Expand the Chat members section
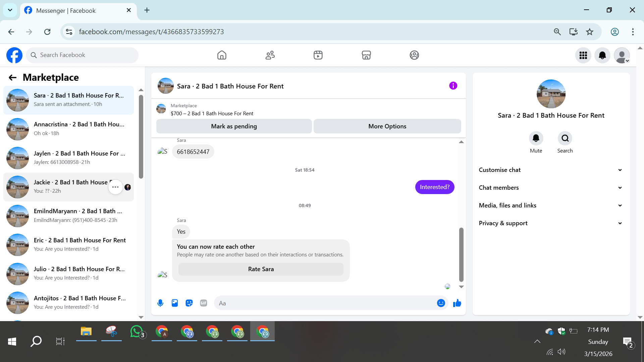 click(551, 188)
